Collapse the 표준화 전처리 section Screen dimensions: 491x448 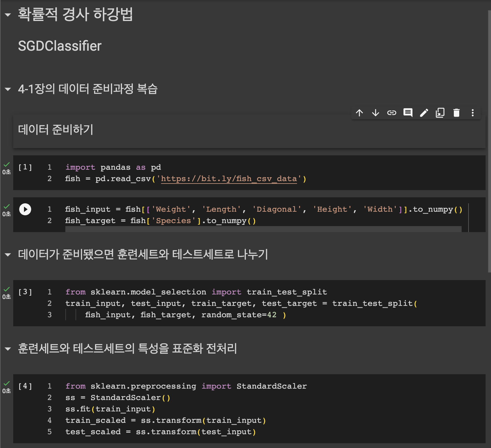(x=8, y=349)
